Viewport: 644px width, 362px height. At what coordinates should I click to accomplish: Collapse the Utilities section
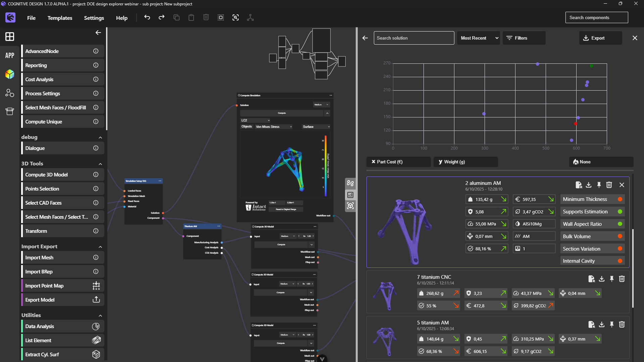[x=100, y=315]
